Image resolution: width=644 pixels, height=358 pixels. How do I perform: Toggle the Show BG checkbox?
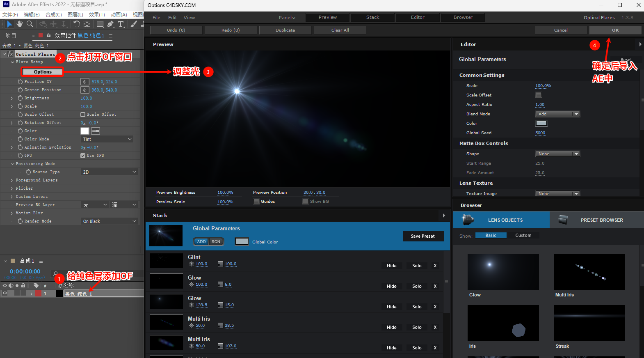click(306, 202)
